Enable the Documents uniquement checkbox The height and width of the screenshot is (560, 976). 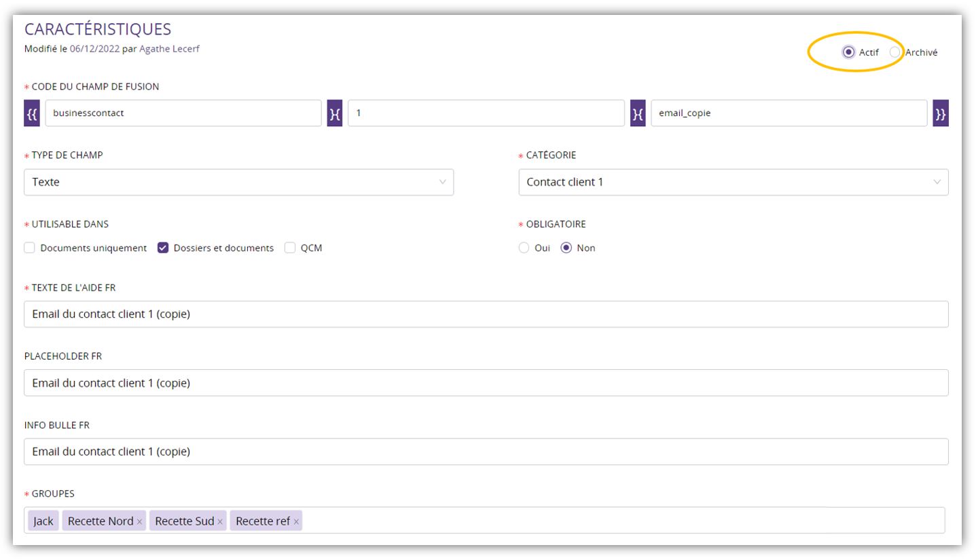pyautogui.click(x=30, y=248)
